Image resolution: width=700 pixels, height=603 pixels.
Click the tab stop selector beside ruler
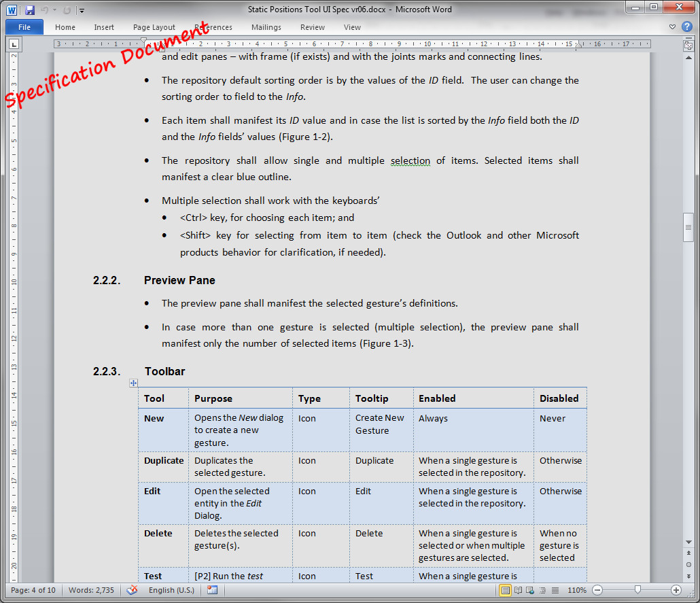pos(14,44)
